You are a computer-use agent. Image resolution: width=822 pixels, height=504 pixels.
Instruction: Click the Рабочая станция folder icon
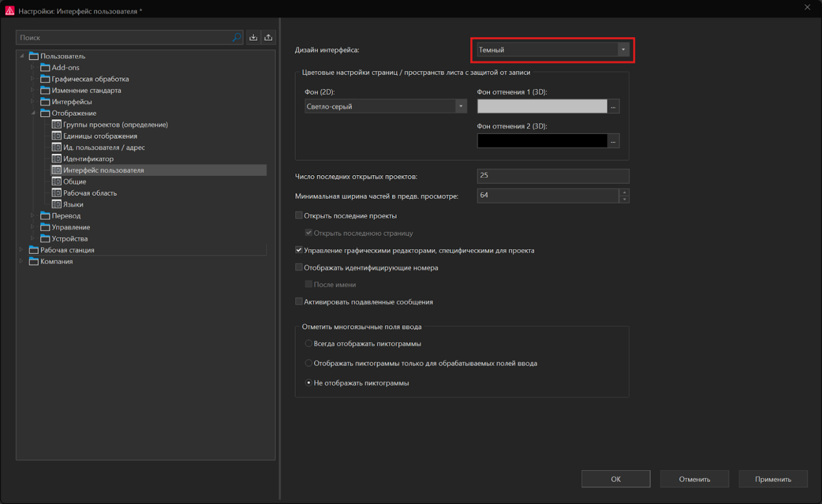pos(33,250)
